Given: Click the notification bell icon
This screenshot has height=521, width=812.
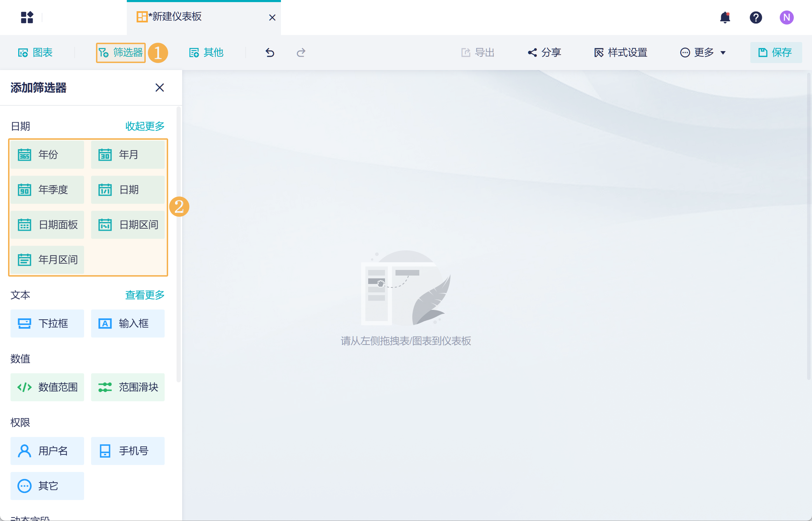Looking at the screenshot, I should click(725, 18).
